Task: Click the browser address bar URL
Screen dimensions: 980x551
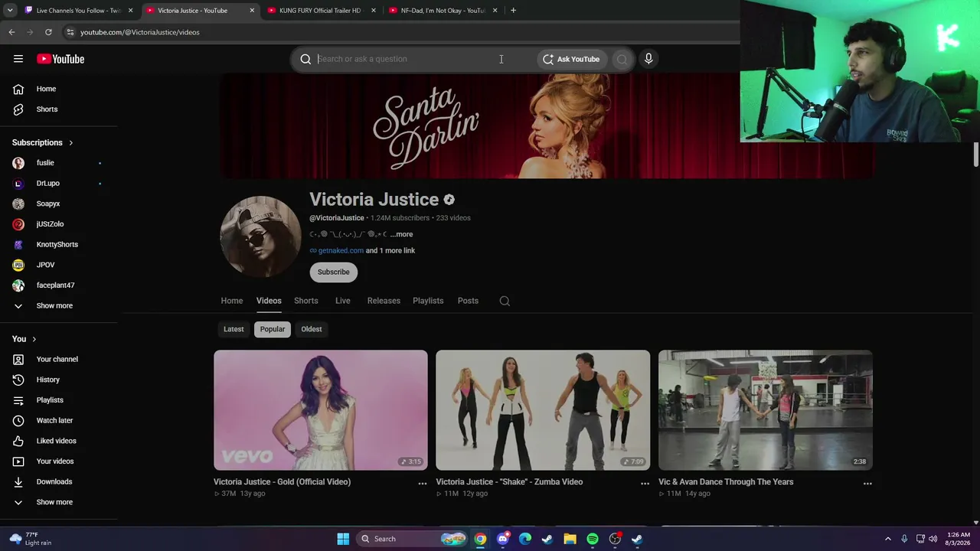Action: (x=140, y=32)
